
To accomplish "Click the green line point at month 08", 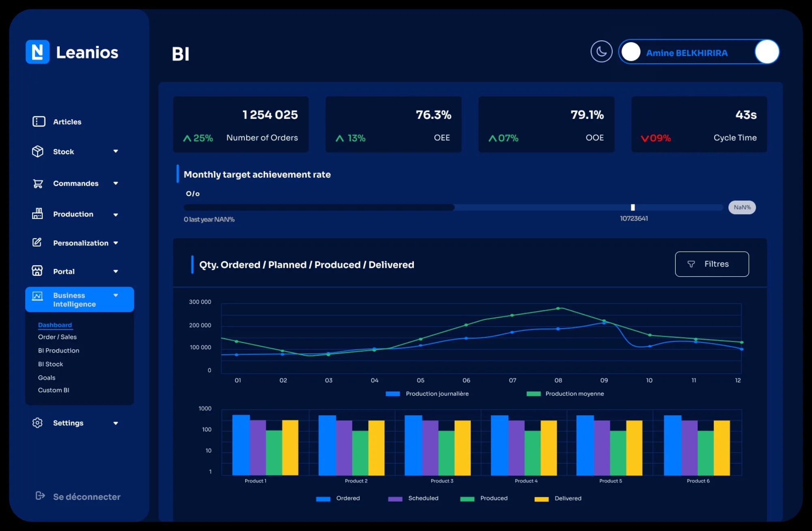I will (558, 308).
